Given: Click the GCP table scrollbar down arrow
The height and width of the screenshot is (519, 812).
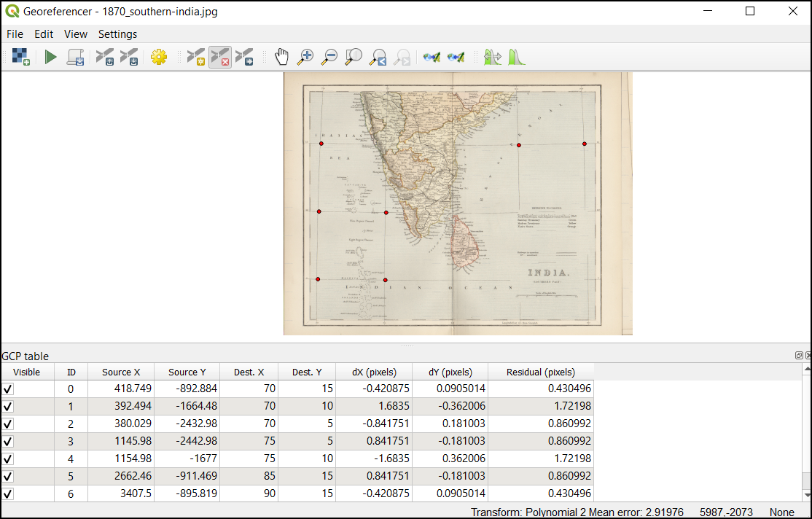Looking at the screenshot, I should (x=807, y=496).
